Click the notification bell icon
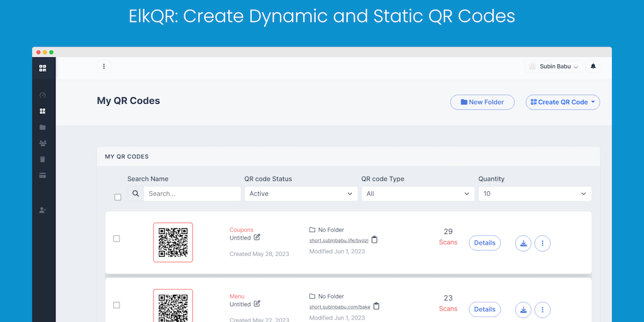The height and width of the screenshot is (322, 644). (x=593, y=66)
